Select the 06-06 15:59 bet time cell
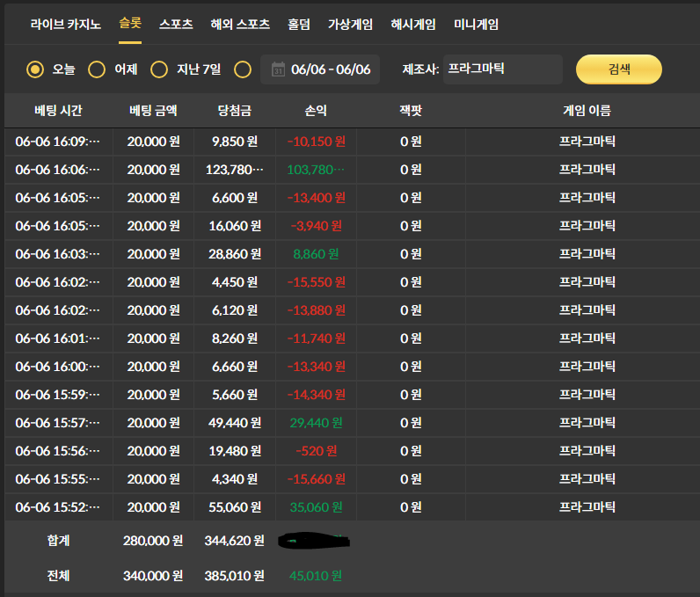The height and width of the screenshot is (597, 700). 58,395
